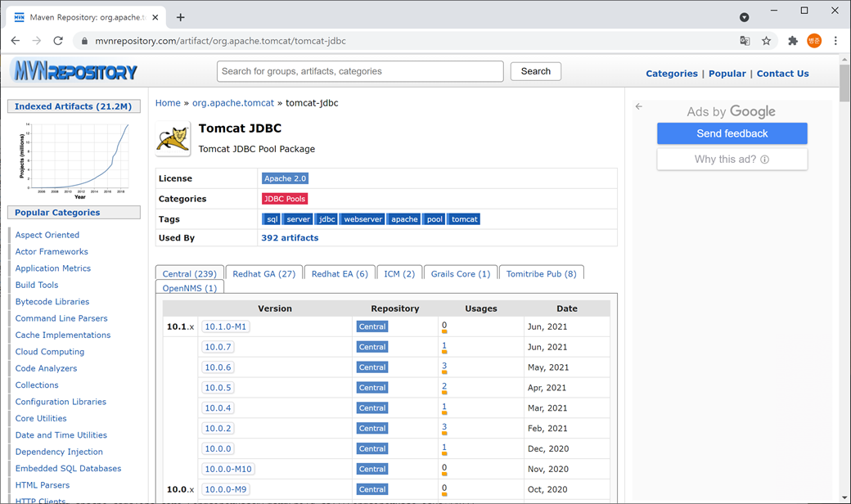Click Indexed Artifacts (21.2M) header
Screen dimensions: 851x504
pos(74,106)
